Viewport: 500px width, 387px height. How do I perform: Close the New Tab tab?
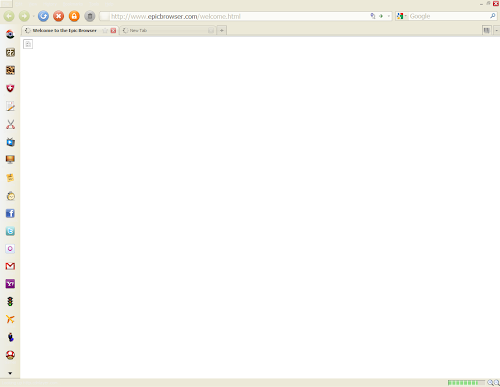click(x=211, y=30)
